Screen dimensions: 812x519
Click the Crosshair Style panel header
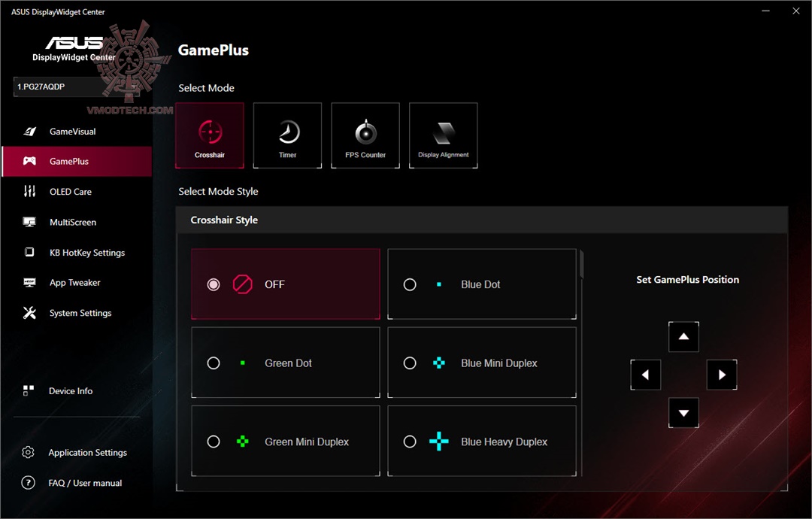point(482,220)
